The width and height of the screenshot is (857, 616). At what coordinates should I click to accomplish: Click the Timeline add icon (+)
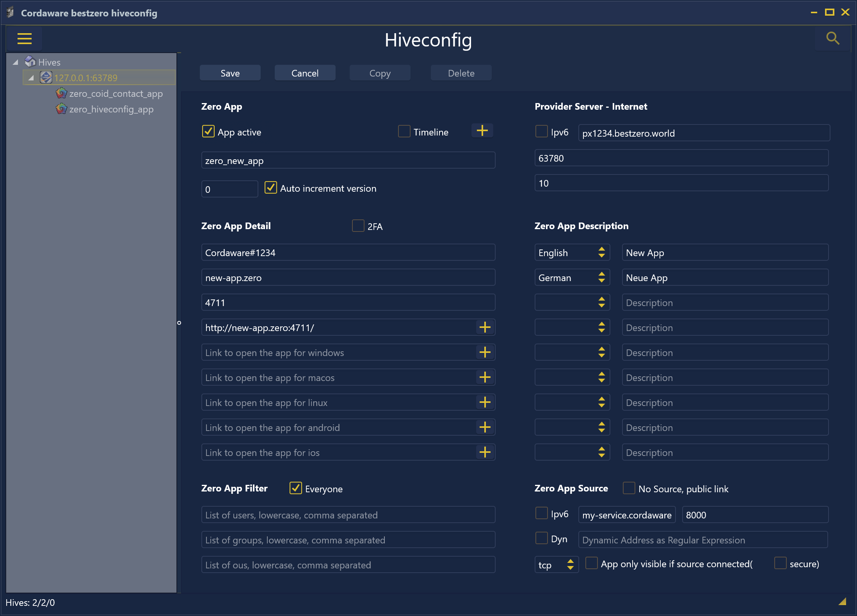pos(483,131)
